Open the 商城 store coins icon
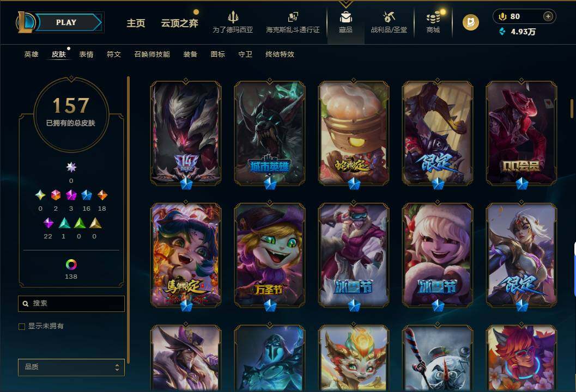Image resolution: width=576 pixels, height=392 pixels. coord(433,17)
